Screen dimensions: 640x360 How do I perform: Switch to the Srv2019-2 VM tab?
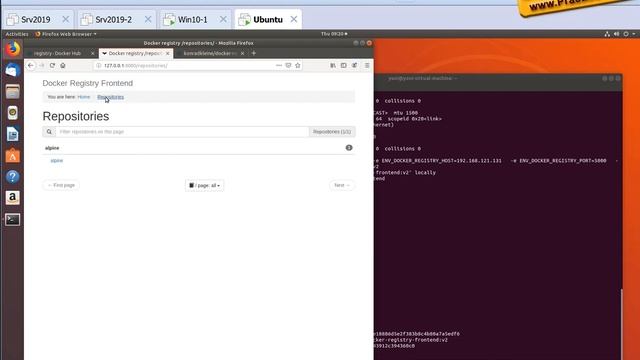click(x=113, y=20)
